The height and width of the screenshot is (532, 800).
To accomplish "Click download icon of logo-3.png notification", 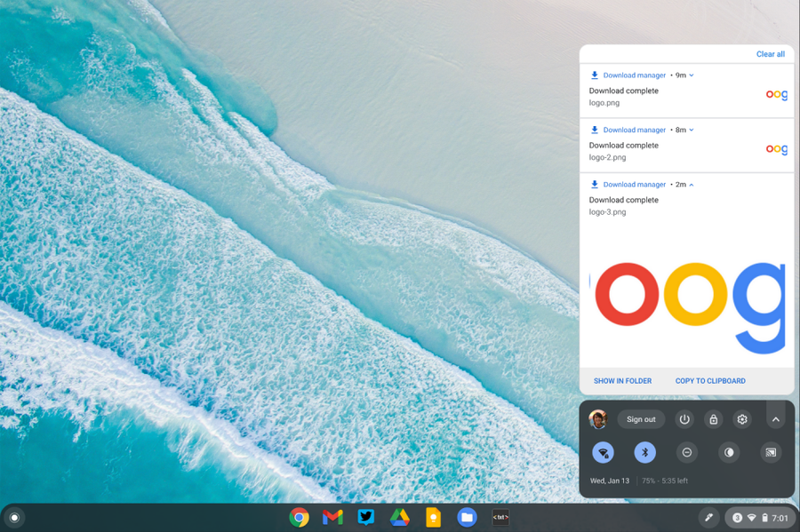I will click(595, 184).
